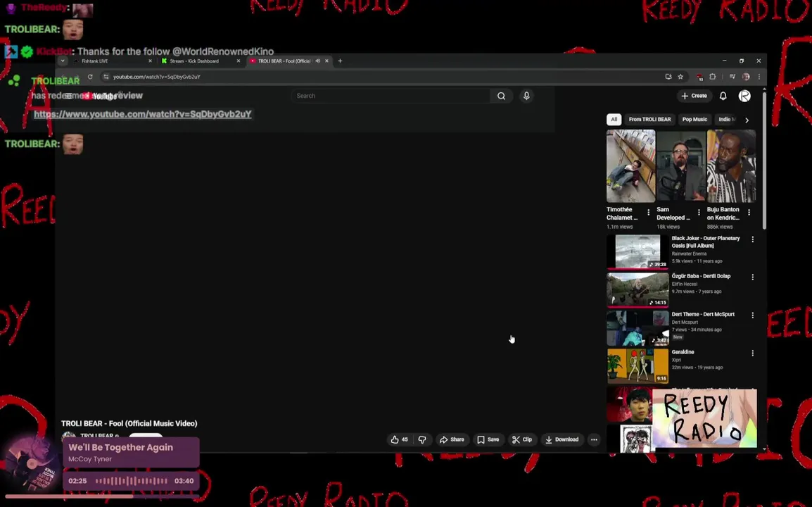Close the TROLI BEAR - Fool tab
The height and width of the screenshot is (507, 812).
[326, 61]
